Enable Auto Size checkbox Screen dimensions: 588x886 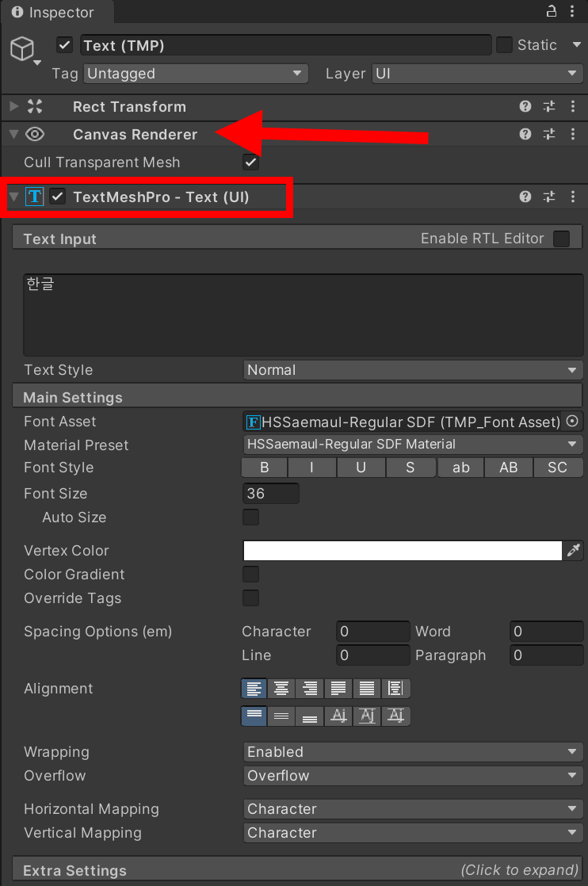250,517
